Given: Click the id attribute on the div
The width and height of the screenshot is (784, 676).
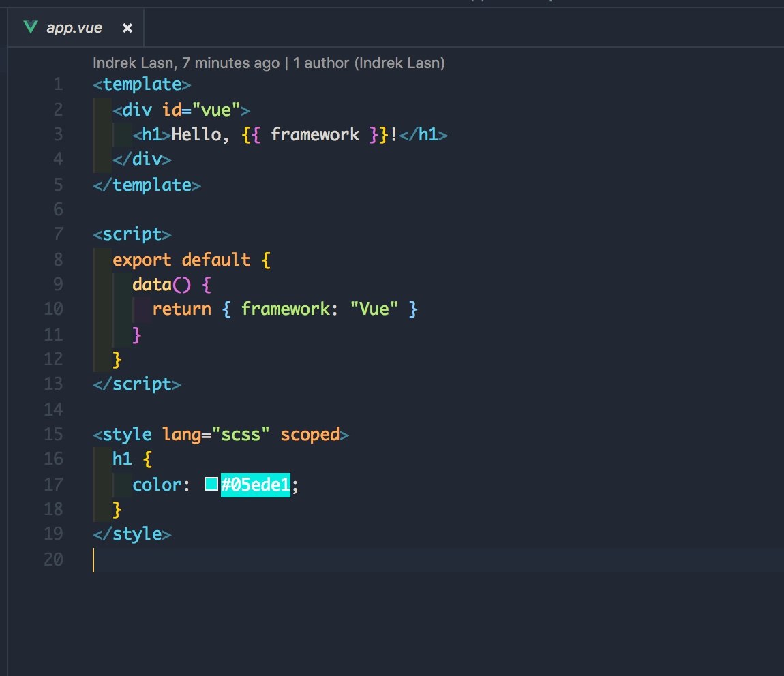Looking at the screenshot, I should pos(172,110).
